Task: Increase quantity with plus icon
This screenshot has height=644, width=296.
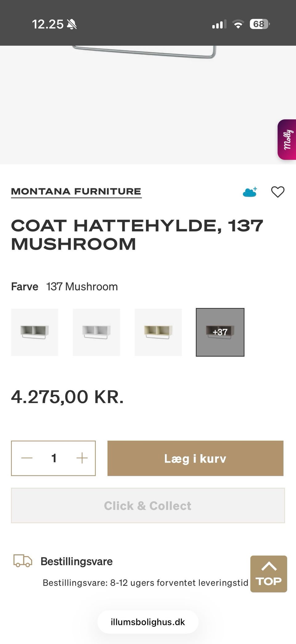Action: 82,458
